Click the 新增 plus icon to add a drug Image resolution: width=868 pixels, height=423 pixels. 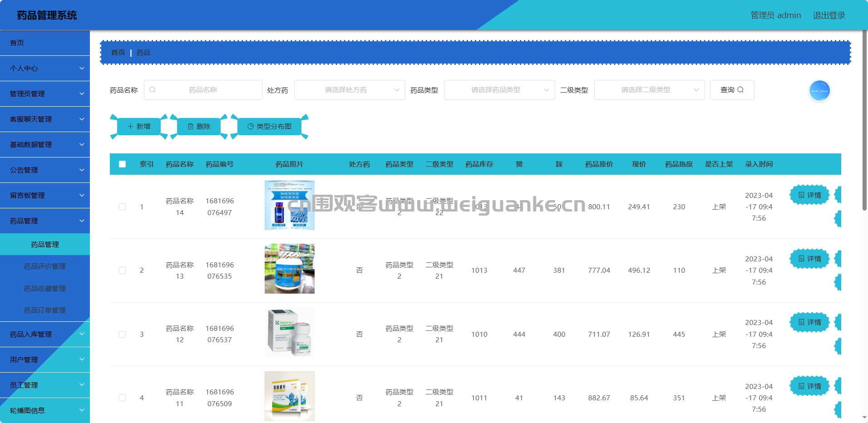pos(130,126)
